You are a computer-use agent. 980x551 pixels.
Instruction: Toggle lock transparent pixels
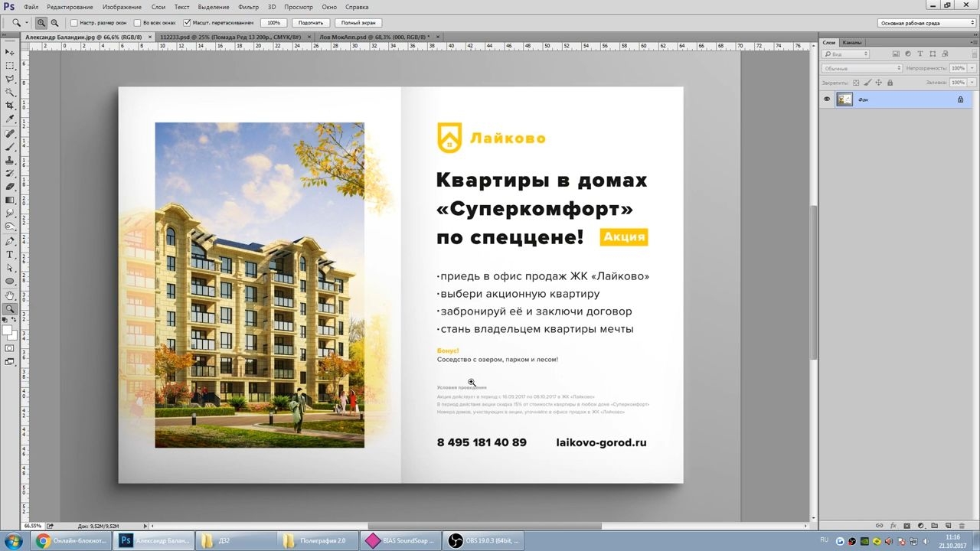tap(857, 83)
